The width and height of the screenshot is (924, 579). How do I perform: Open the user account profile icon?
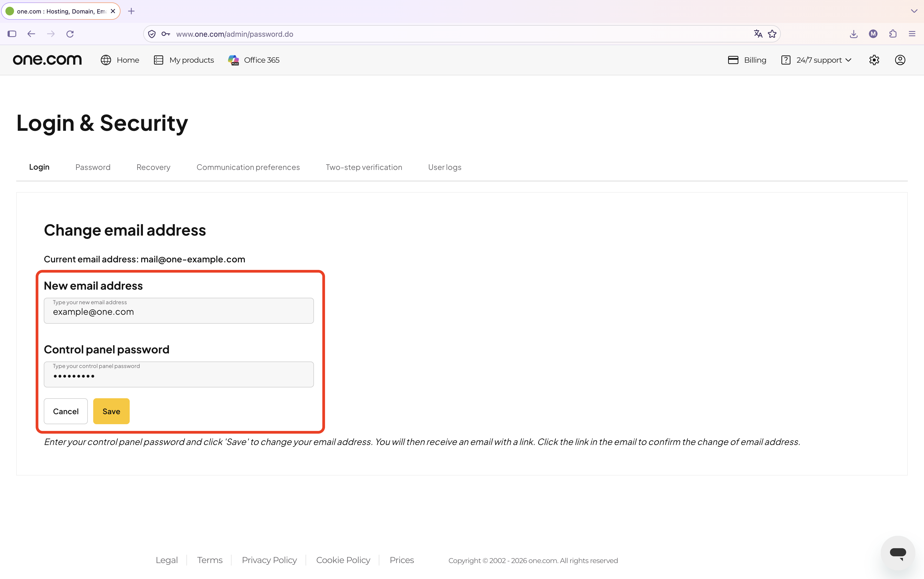coord(900,60)
